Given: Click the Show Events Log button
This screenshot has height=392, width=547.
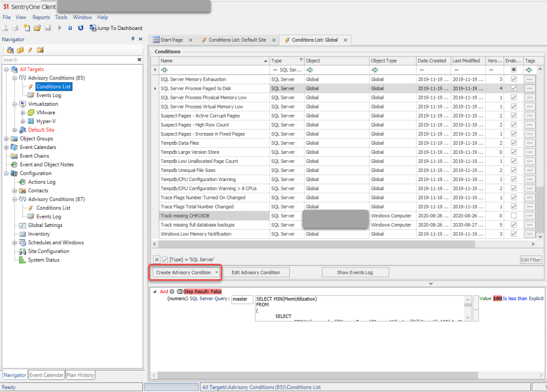Looking at the screenshot, I should pyautogui.click(x=355, y=272).
